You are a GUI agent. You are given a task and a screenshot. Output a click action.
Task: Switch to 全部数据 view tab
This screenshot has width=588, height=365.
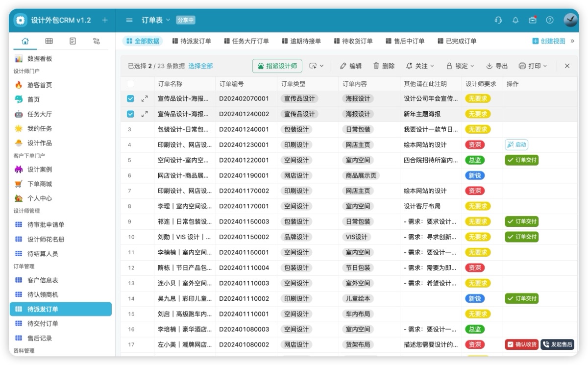coord(143,41)
